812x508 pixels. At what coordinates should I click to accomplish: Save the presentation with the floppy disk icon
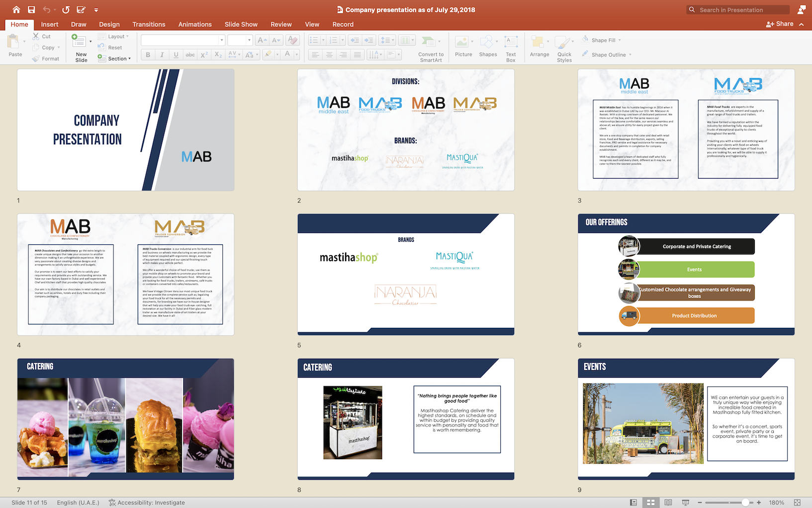click(31, 9)
